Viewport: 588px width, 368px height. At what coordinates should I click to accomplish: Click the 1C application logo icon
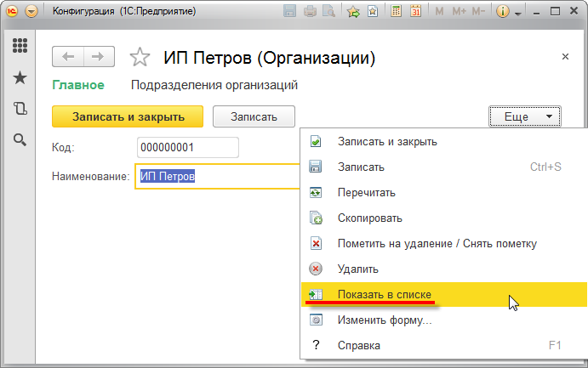12,11
